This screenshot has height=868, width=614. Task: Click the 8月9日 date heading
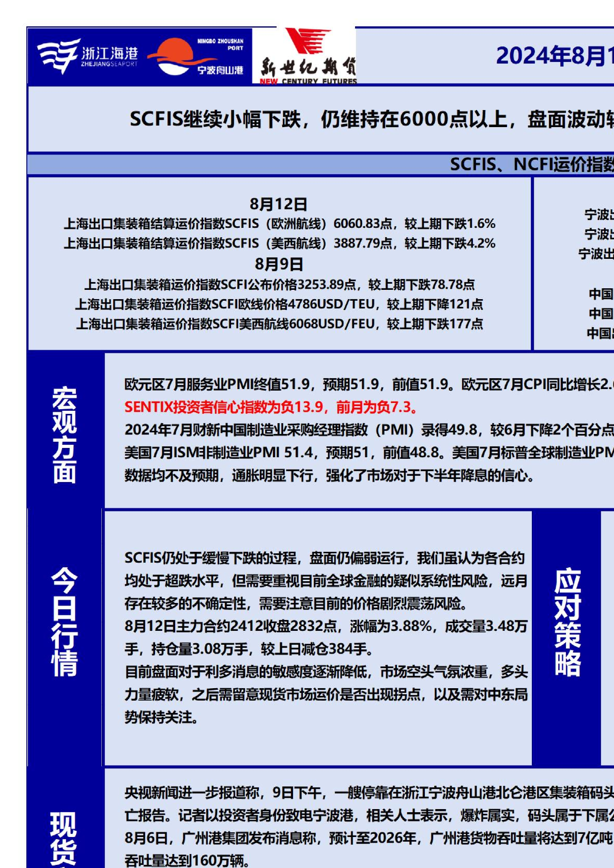click(278, 264)
